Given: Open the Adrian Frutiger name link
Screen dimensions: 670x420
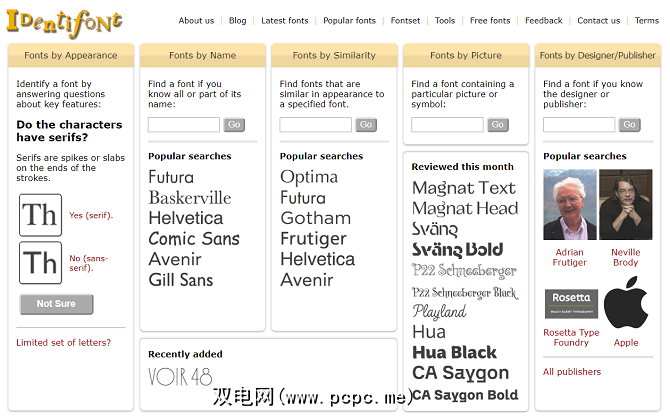Looking at the screenshot, I should (570, 258).
